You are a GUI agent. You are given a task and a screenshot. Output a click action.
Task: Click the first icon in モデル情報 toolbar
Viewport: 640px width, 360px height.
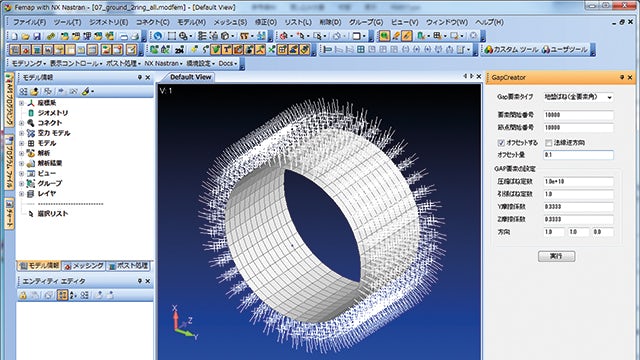(x=23, y=91)
